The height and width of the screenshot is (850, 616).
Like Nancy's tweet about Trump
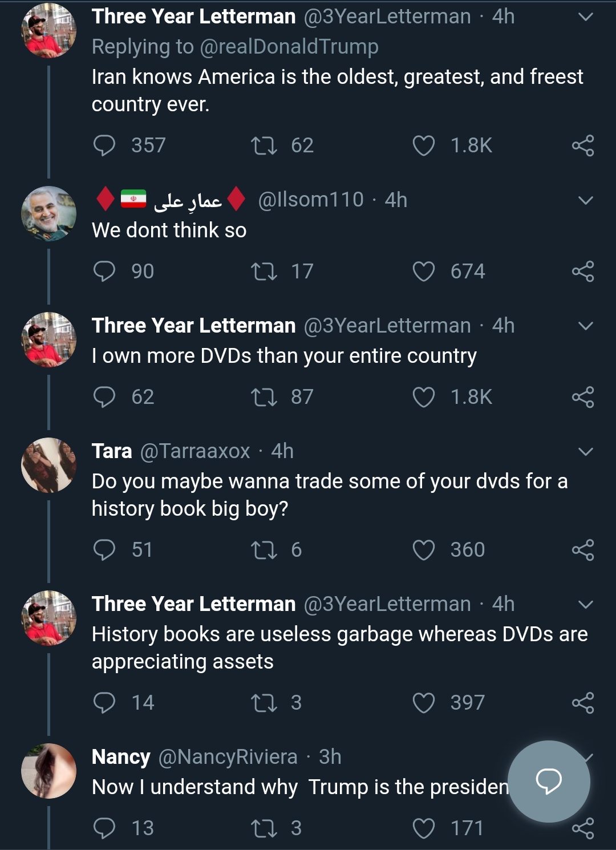coord(424,828)
